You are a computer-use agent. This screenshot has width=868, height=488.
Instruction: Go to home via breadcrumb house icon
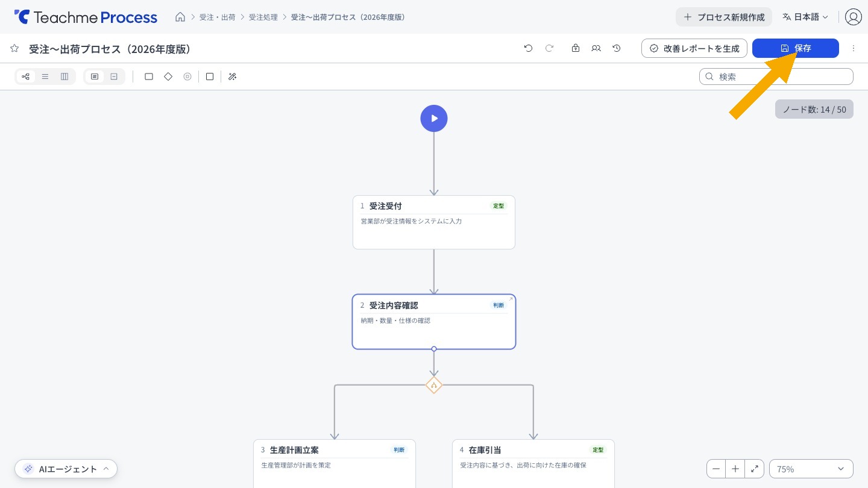180,17
